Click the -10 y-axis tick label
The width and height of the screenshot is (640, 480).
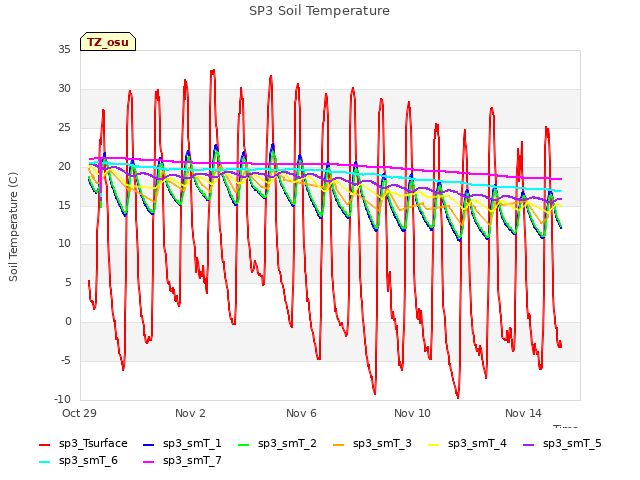(x=62, y=399)
